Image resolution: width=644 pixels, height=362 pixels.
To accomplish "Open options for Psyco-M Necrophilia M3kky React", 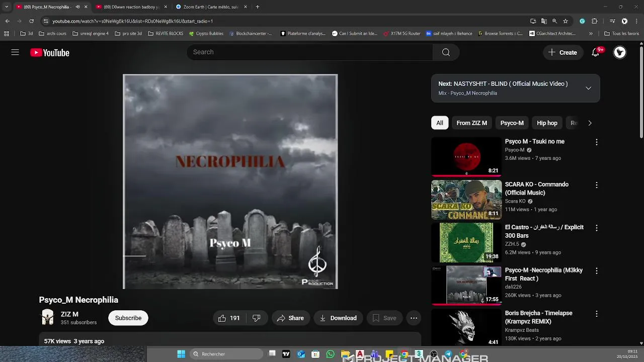I will click(x=597, y=270).
